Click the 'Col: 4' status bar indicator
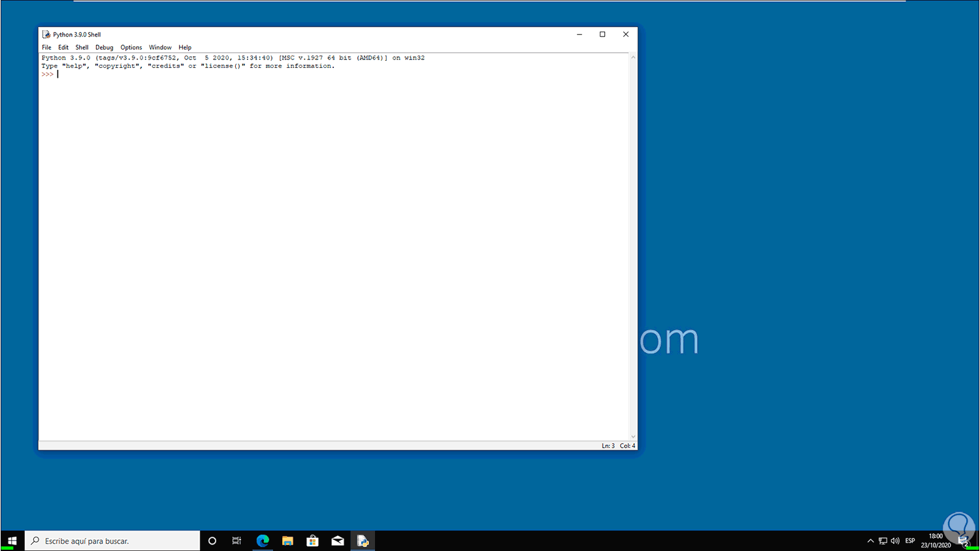 click(x=627, y=446)
